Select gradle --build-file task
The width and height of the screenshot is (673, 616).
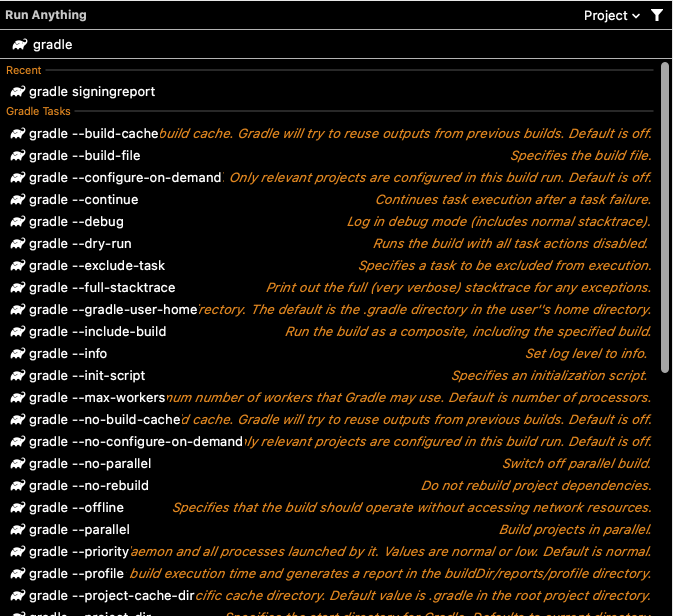(330, 155)
